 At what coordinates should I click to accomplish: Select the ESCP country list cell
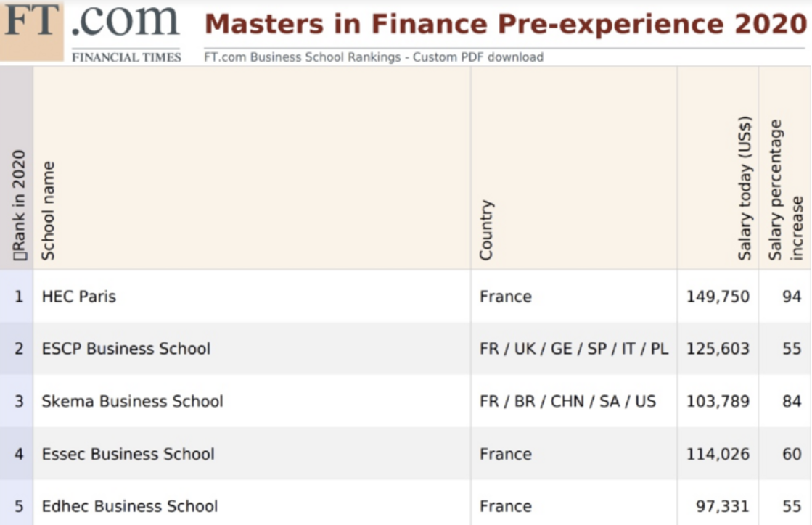pos(574,349)
